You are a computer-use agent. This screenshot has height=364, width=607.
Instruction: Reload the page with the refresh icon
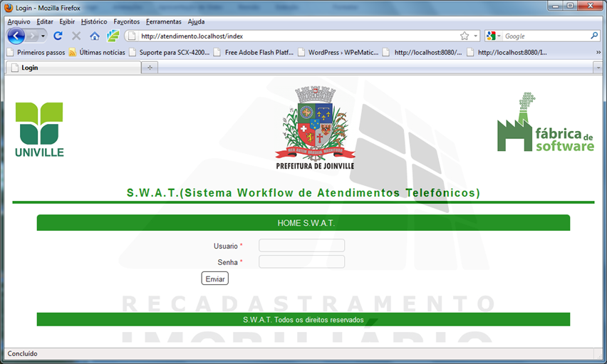coord(58,36)
